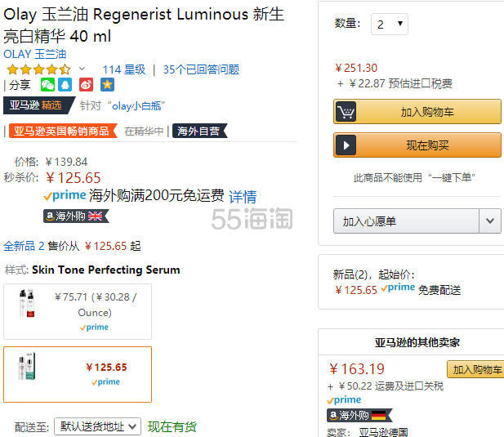Open the 114 星级 reviews link

click(124, 69)
